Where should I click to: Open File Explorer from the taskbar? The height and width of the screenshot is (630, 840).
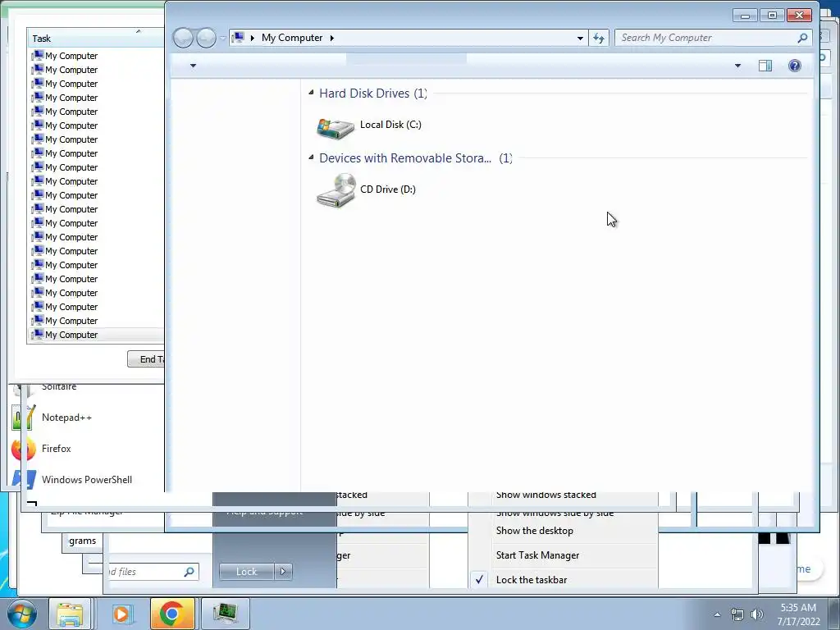click(x=71, y=614)
